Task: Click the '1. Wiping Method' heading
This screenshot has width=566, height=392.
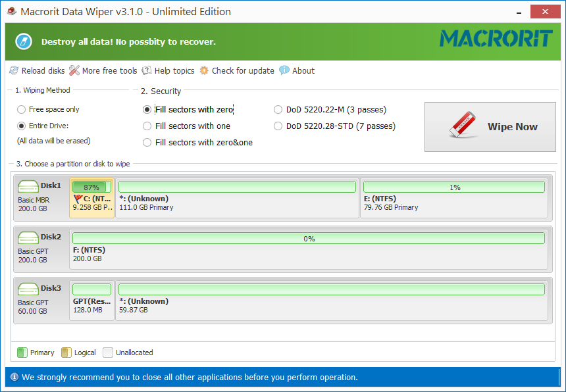Action: pos(43,90)
